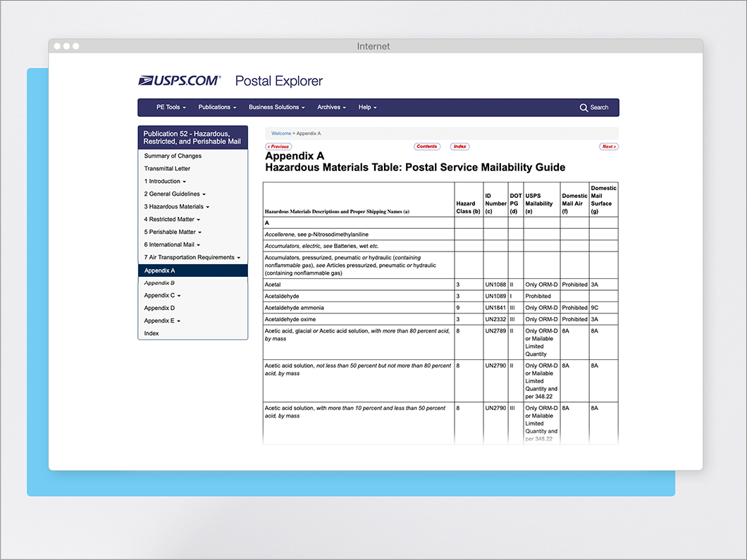Click the Welcome breadcrumb link

[x=281, y=133]
